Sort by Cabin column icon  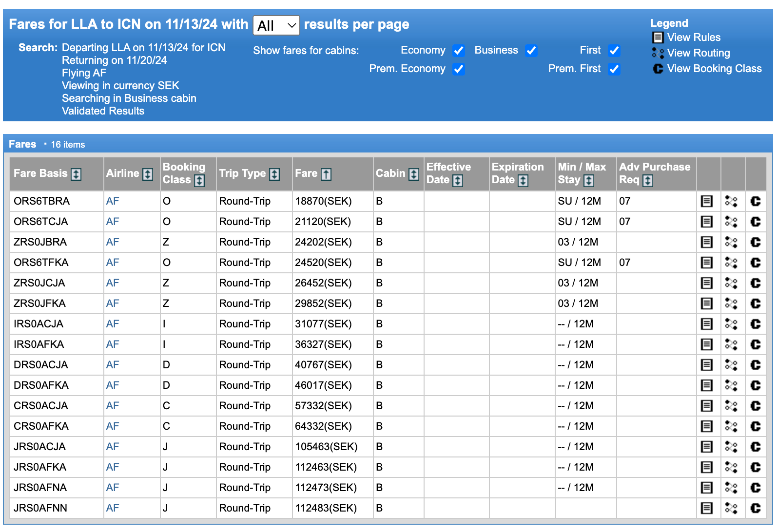pos(414,174)
